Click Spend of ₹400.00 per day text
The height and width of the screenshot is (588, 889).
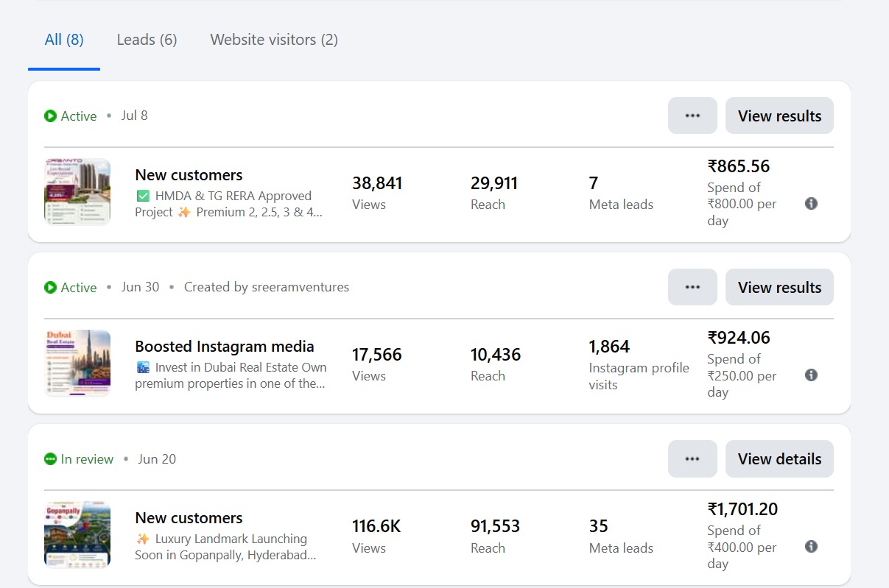click(x=742, y=547)
